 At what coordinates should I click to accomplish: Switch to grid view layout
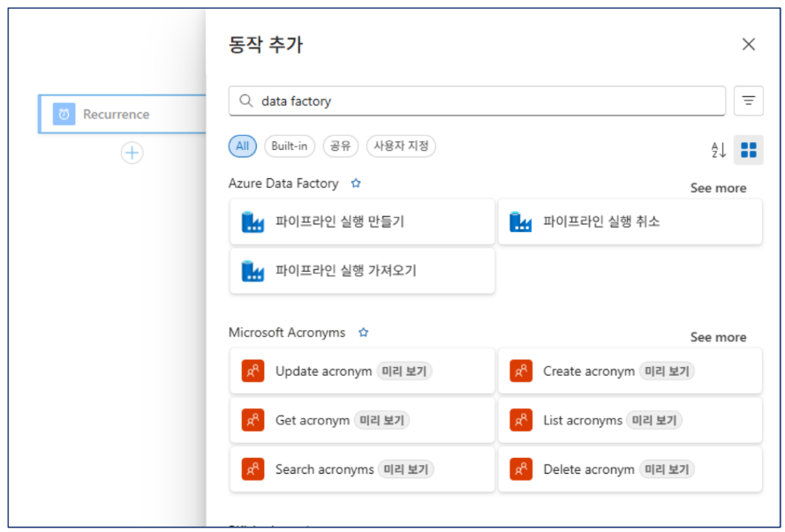pos(749,150)
